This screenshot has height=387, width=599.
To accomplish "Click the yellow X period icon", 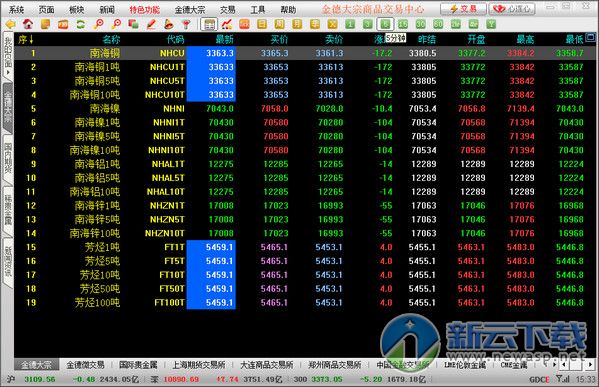I will pyautogui.click(x=332, y=24).
